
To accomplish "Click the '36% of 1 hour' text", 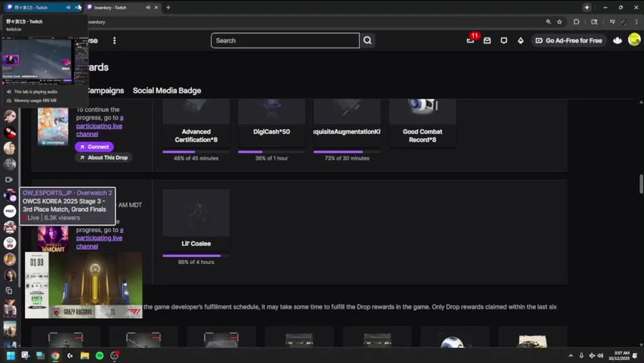I will [x=272, y=158].
